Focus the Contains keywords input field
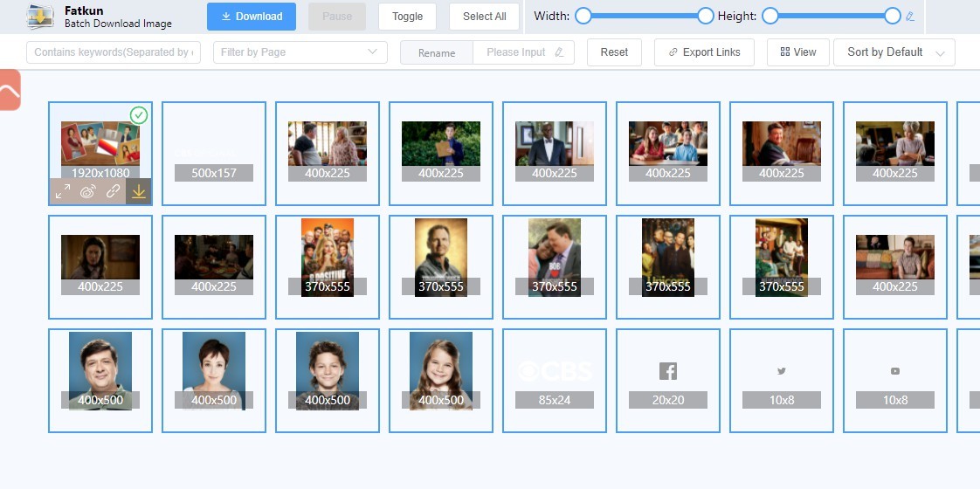The height and width of the screenshot is (489, 980). (114, 52)
